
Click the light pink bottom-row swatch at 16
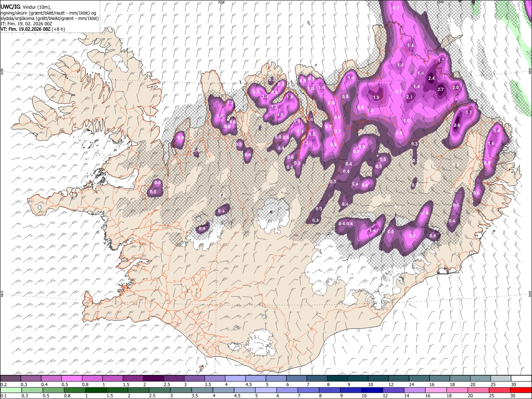click(x=435, y=390)
